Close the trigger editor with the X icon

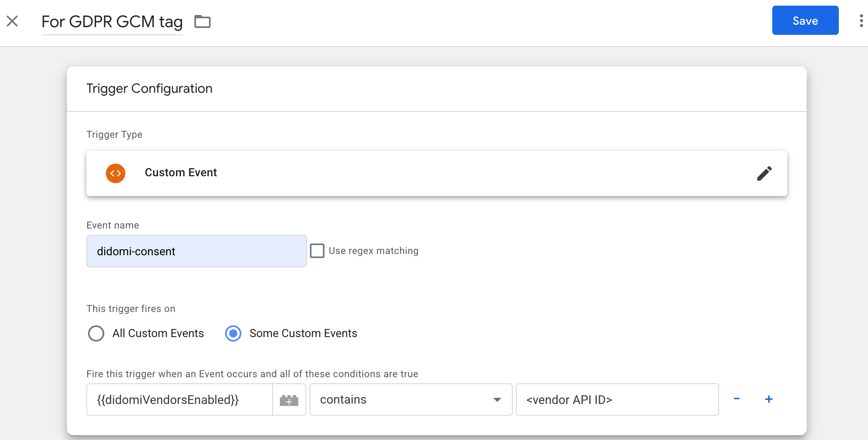click(12, 21)
